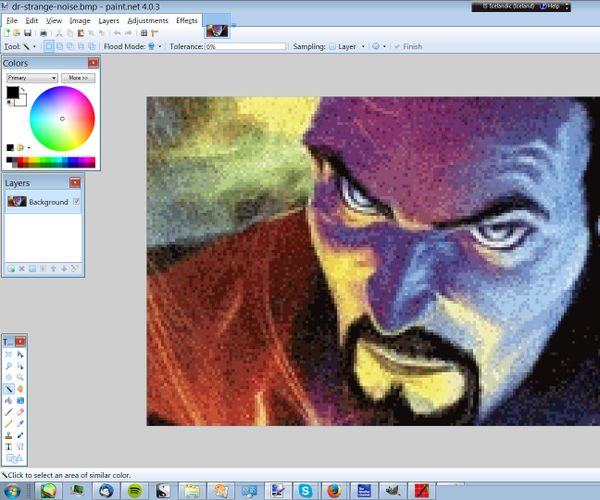Open the Layers menu
The image size is (600, 500).
109,21
